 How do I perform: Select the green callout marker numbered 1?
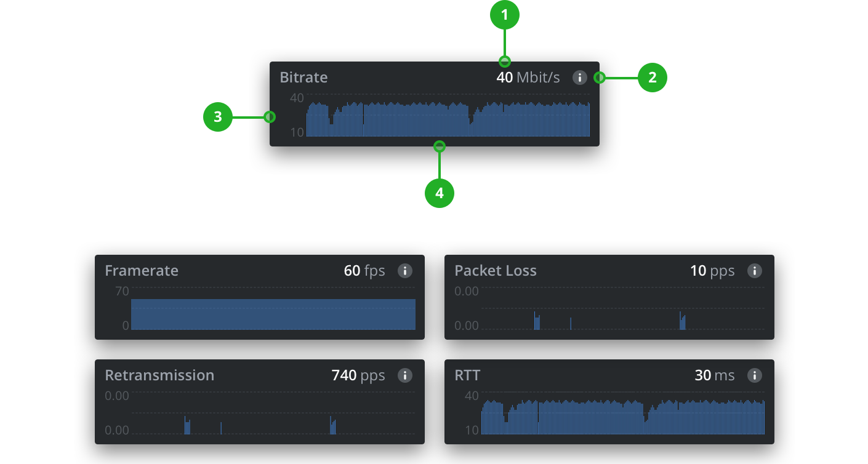[x=505, y=14]
